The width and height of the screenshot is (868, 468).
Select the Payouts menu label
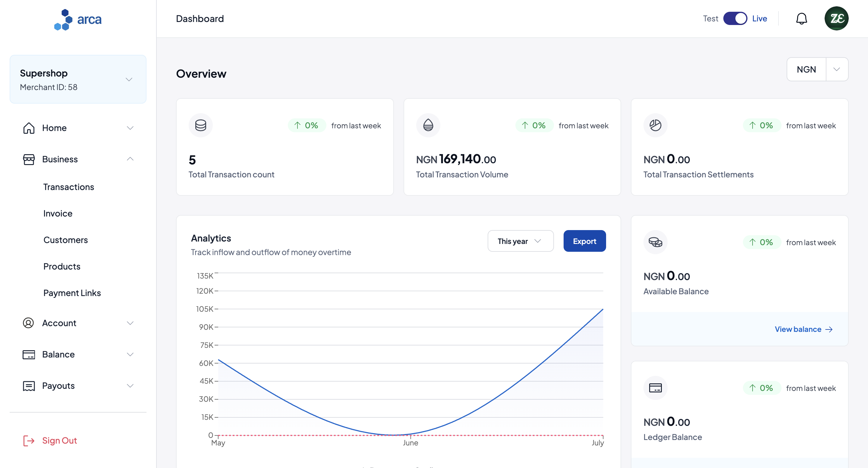point(58,385)
